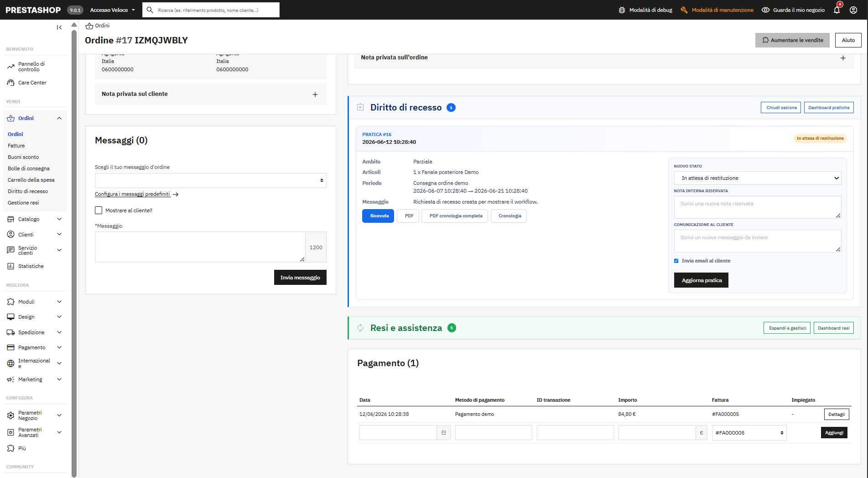Image resolution: width=868 pixels, height=478 pixels.
Task: Click the Spedizione truck icon
Action: (x=11, y=332)
